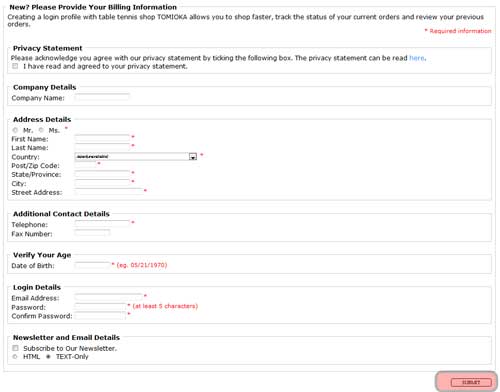This screenshot has width=500, height=392.
Task: Click the Date of Birth field
Action: tap(92, 265)
